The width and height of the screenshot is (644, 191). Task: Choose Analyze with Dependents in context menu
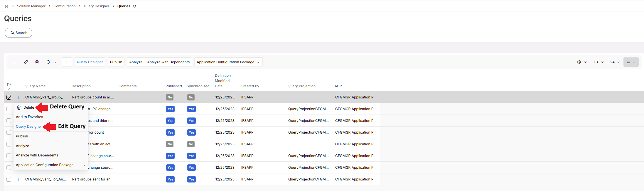coord(37,155)
